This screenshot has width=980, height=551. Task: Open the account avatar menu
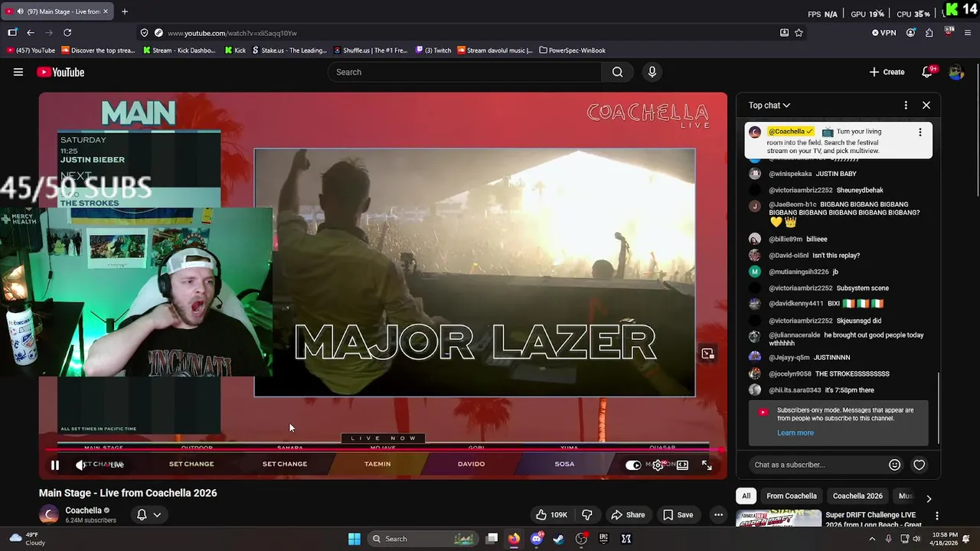(955, 72)
